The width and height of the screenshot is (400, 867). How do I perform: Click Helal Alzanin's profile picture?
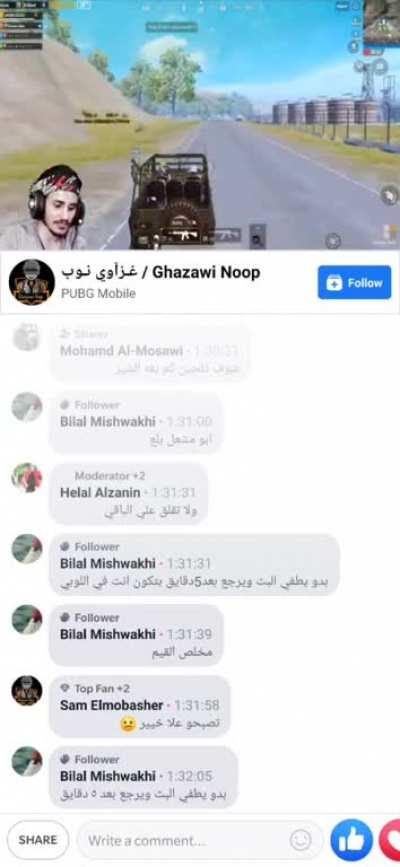point(27,478)
